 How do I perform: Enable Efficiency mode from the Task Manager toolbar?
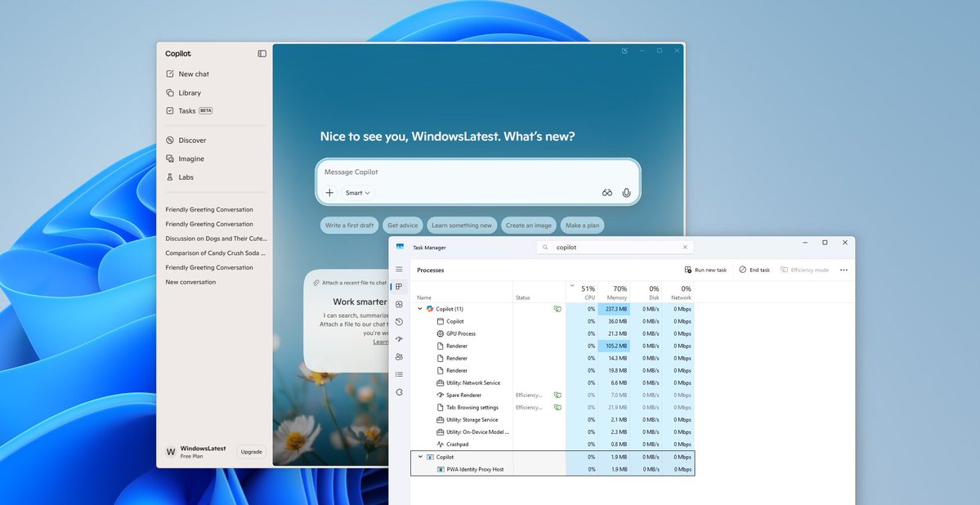click(803, 270)
